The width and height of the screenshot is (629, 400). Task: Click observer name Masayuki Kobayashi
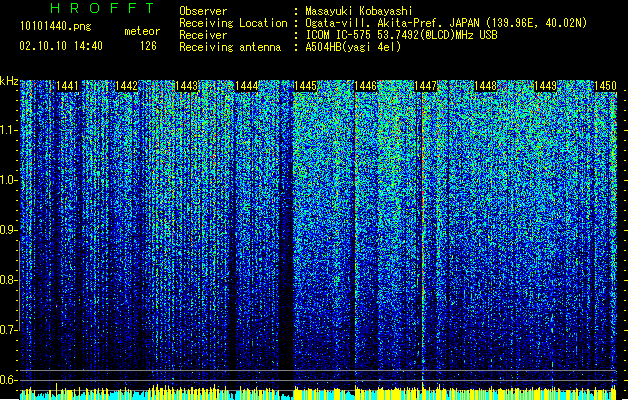click(x=359, y=11)
